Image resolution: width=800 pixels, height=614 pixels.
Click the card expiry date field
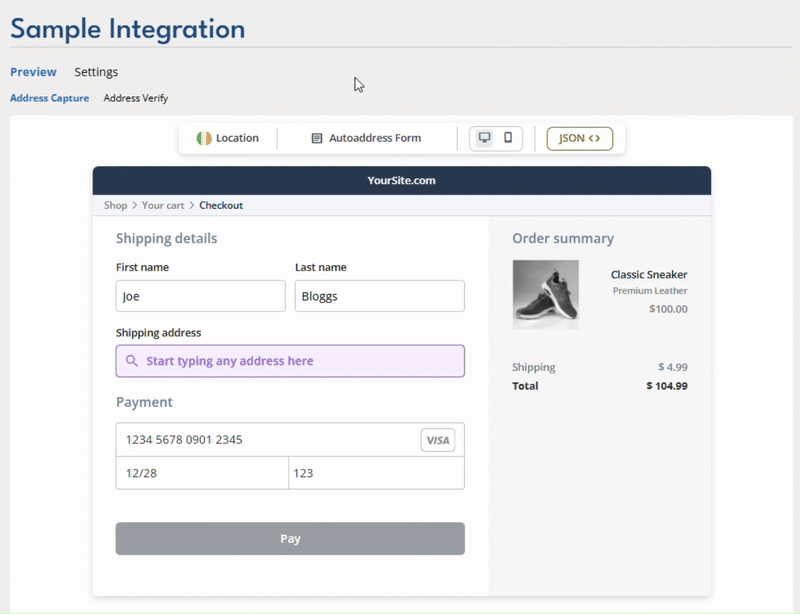(201, 473)
